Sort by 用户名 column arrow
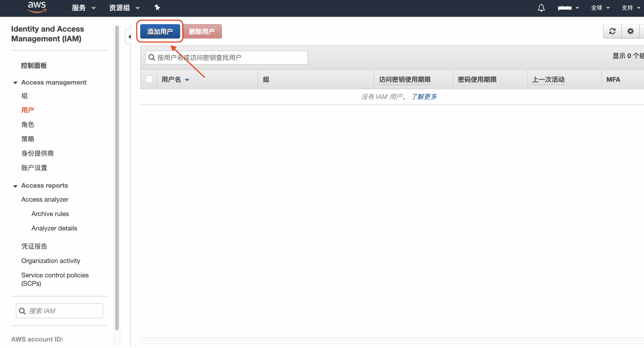This screenshot has width=644, height=348. tap(187, 80)
